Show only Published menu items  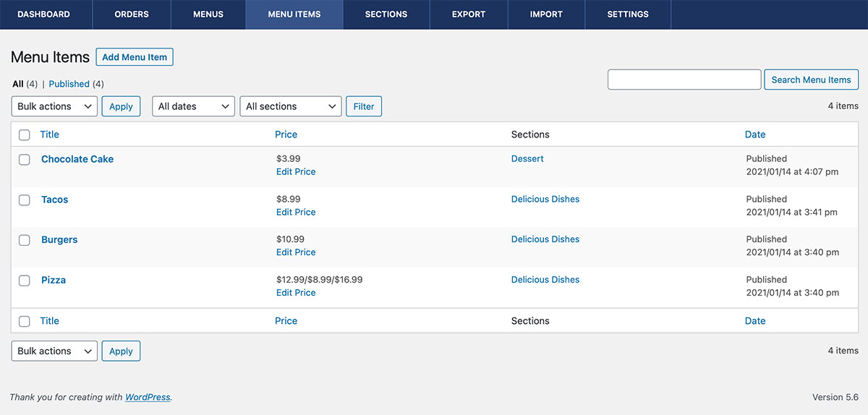pos(69,84)
